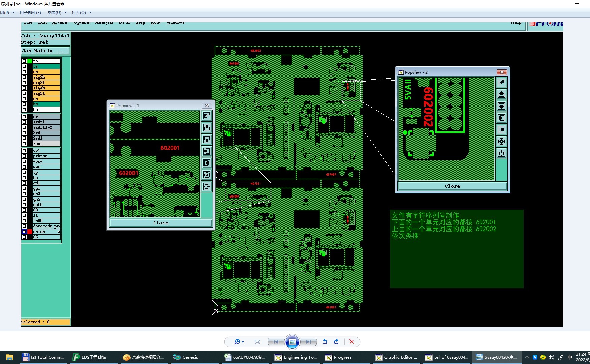Pan left in Popview - 1

207,151
